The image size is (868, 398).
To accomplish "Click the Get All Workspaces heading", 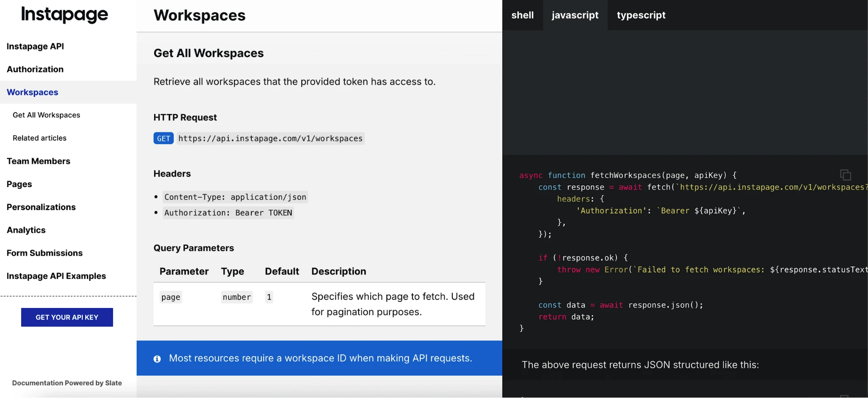I will click(x=208, y=53).
